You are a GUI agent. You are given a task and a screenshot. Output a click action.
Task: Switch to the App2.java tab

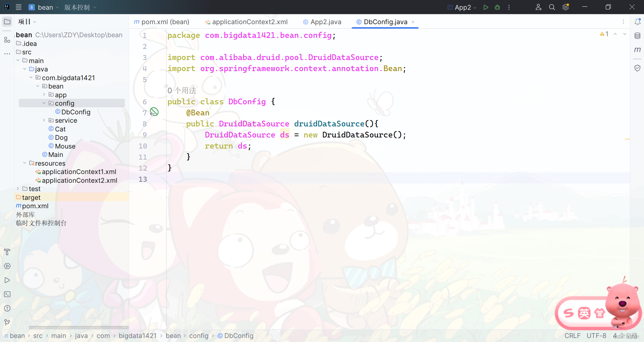(325, 22)
